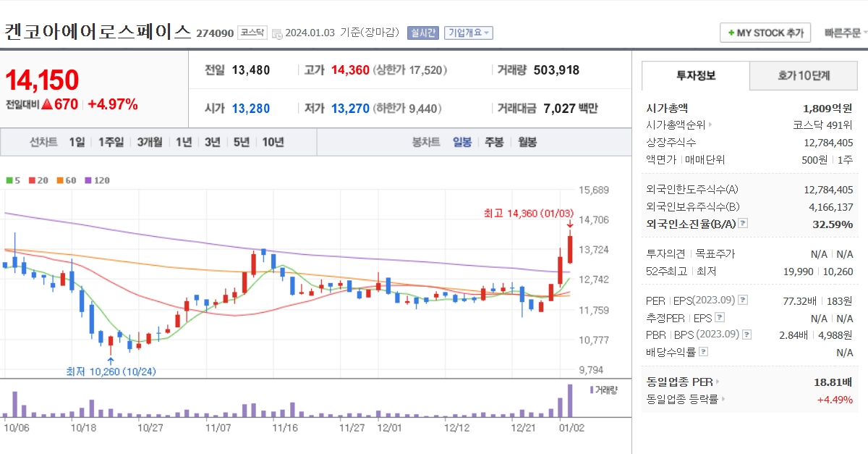Click the calendar icon before 2024.01.03
The height and width of the screenshot is (454, 868).
click(x=277, y=33)
